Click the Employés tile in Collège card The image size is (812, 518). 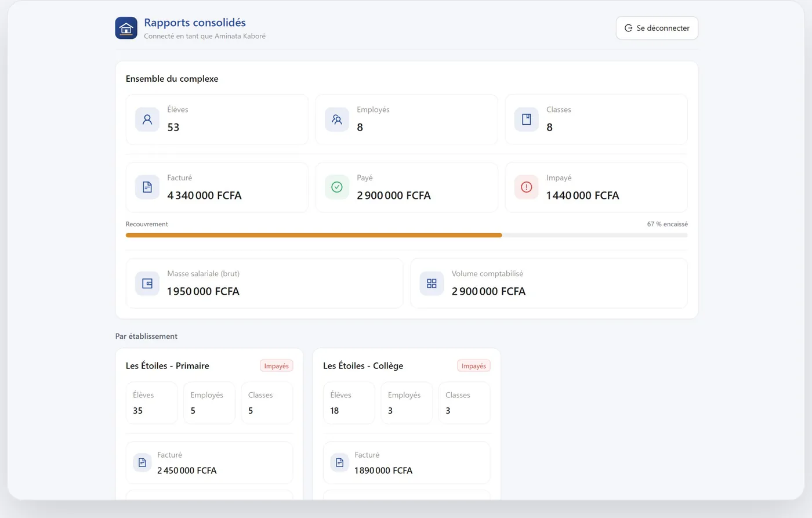407,403
